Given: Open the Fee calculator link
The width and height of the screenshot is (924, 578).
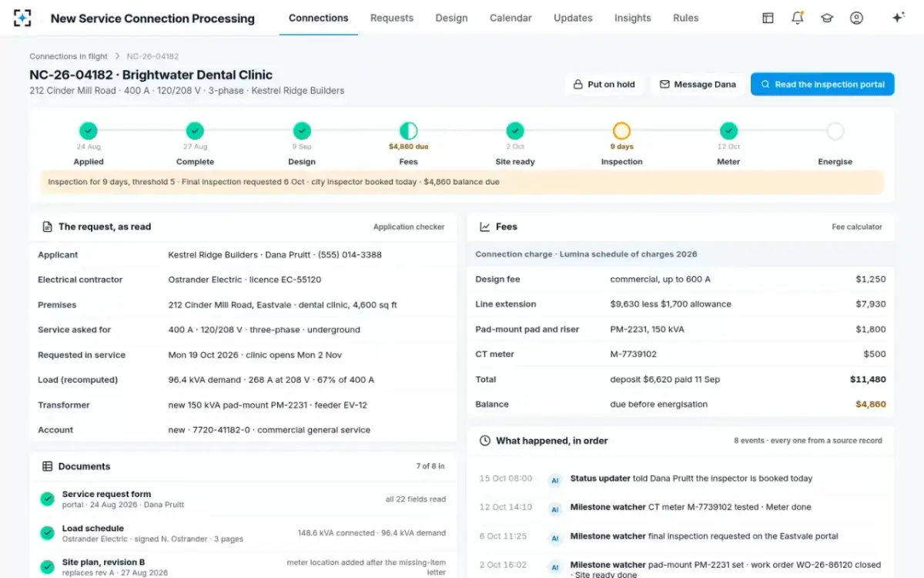Looking at the screenshot, I should point(857,227).
